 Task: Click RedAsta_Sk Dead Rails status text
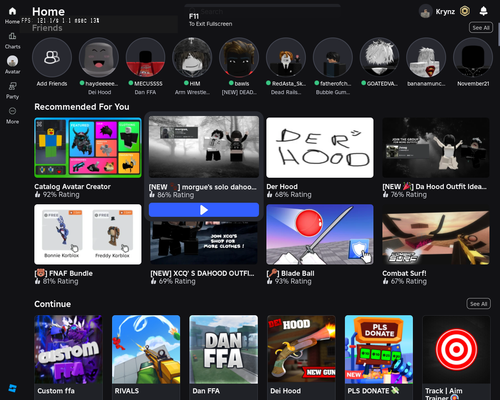tap(286, 92)
